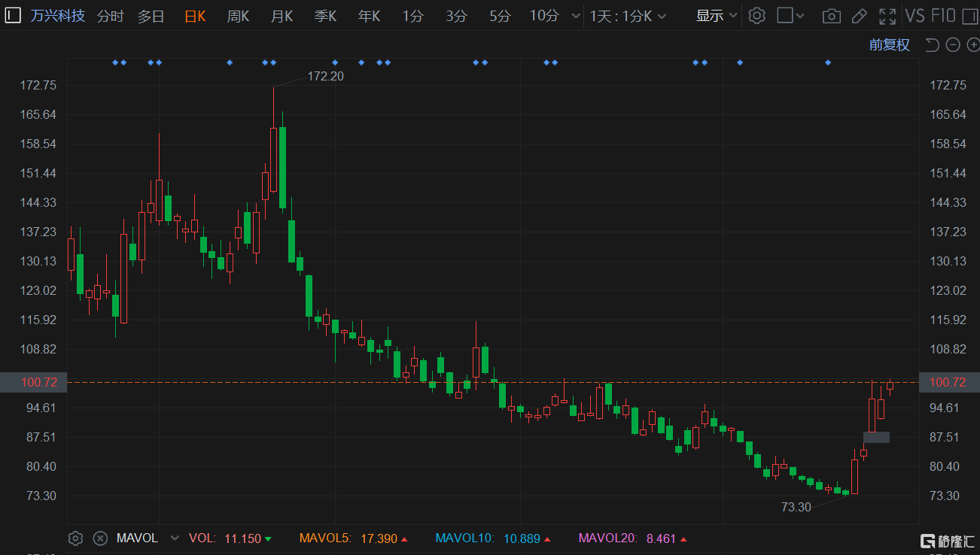Click the 前复权 adjustment setting
Screen dimensions: 980x555
890,45
